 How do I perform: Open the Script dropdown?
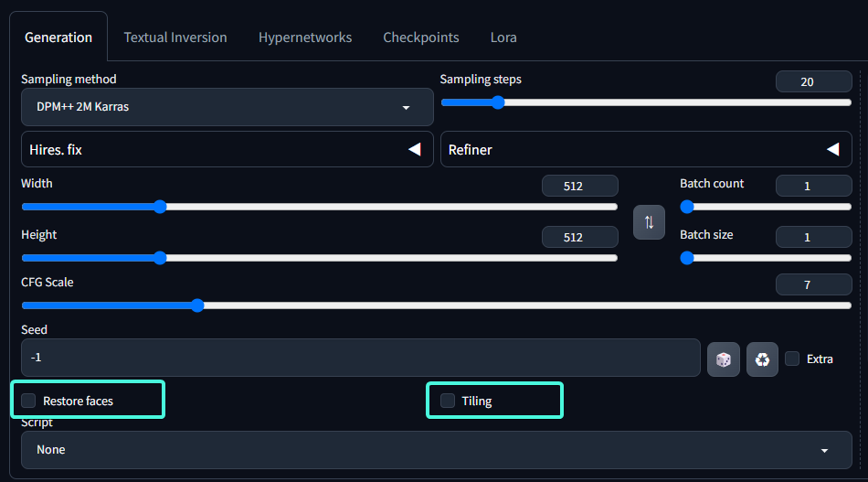click(436, 450)
